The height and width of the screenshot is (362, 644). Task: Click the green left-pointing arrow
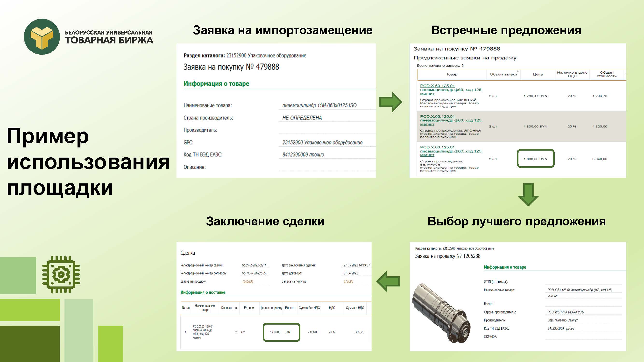388,281
